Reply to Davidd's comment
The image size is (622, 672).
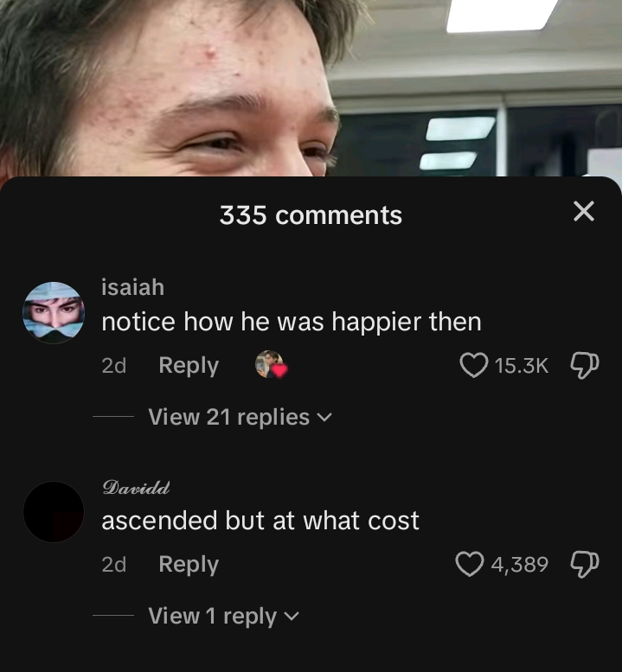[x=189, y=565]
